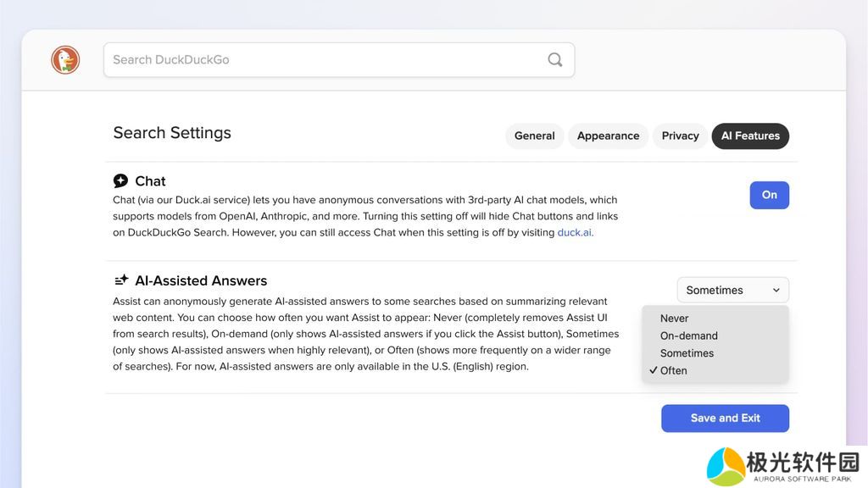Click the AI-Assisted Answers sparkle icon
This screenshot has height=488, width=868.
coord(121,280)
